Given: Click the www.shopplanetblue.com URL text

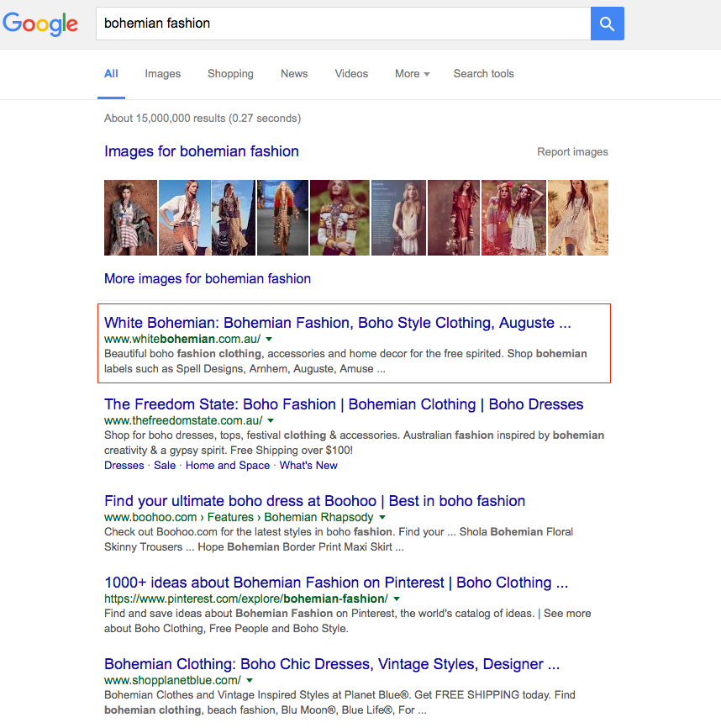Looking at the screenshot, I should click(172, 680).
